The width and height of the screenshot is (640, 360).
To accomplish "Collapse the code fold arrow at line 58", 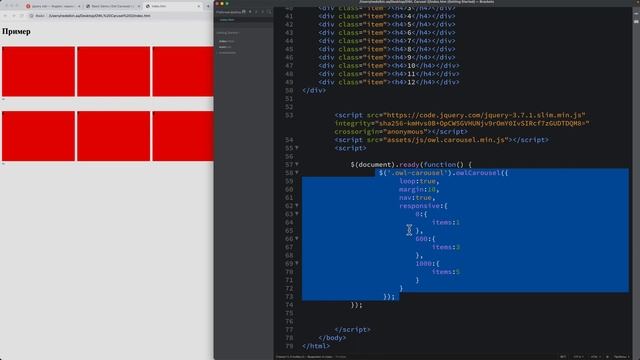I will pos(297,172).
